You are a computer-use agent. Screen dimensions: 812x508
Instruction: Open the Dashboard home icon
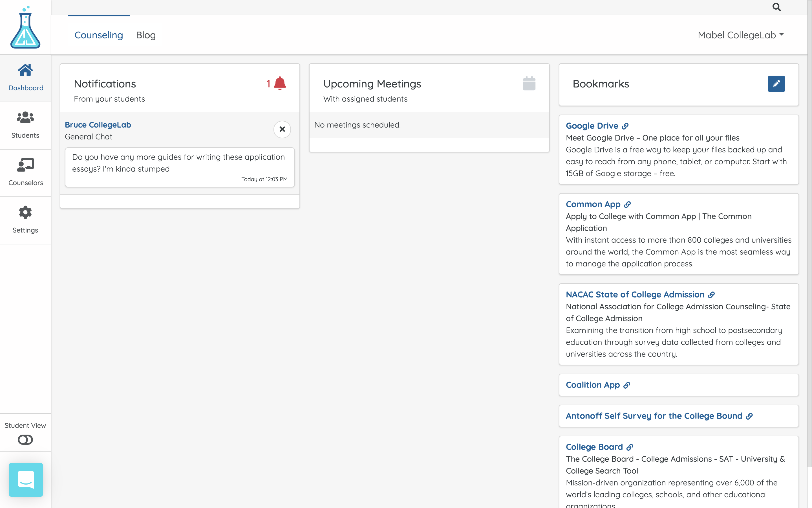[x=25, y=70]
